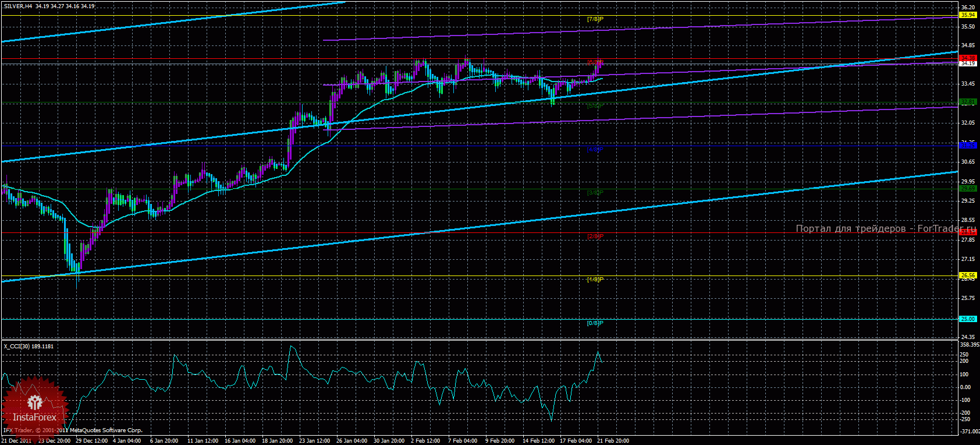This screenshot has height=445, width=980.
Task: Select the 25.75 price axis value
Action: [x=968, y=298]
